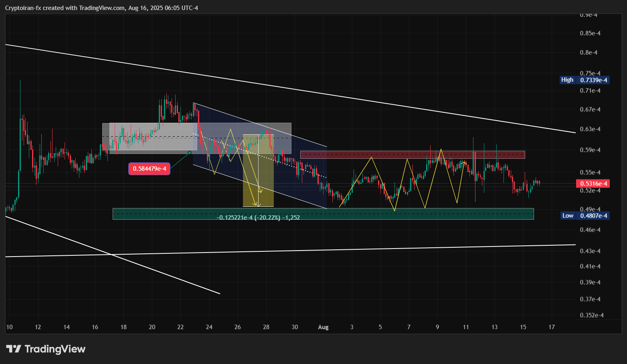
Task: Click the date label 26 on time axis
Action: tap(238, 327)
